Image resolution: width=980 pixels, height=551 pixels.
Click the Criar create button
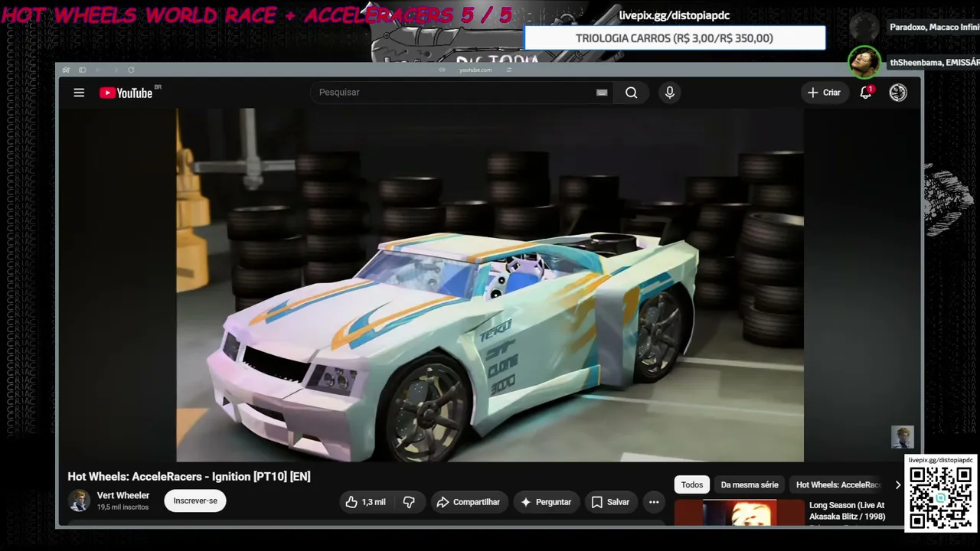[x=824, y=93]
